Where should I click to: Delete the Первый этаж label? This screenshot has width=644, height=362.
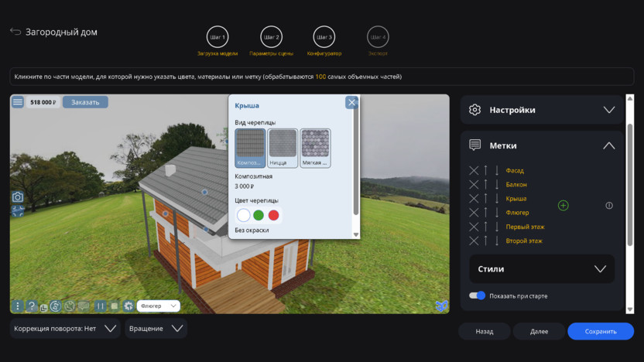(x=474, y=227)
